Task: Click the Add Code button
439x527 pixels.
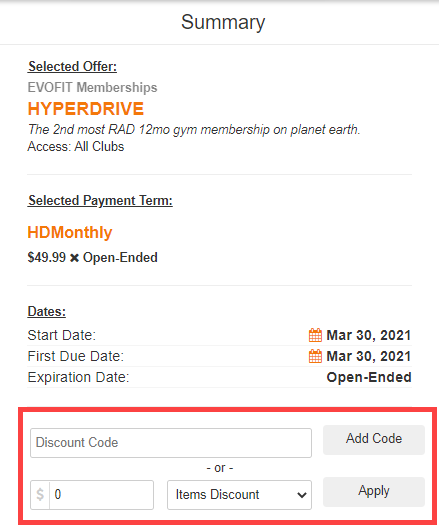Action: point(374,439)
